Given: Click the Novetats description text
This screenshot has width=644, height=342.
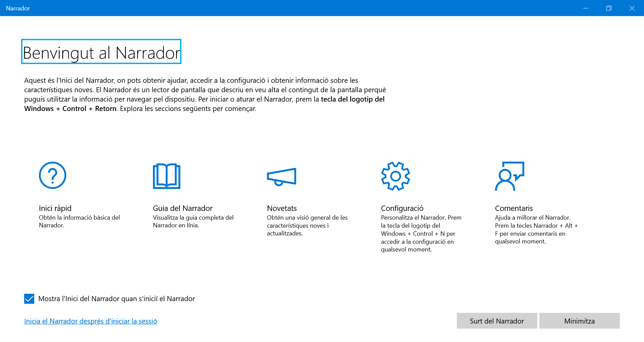Looking at the screenshot, I should coord(307,225).
